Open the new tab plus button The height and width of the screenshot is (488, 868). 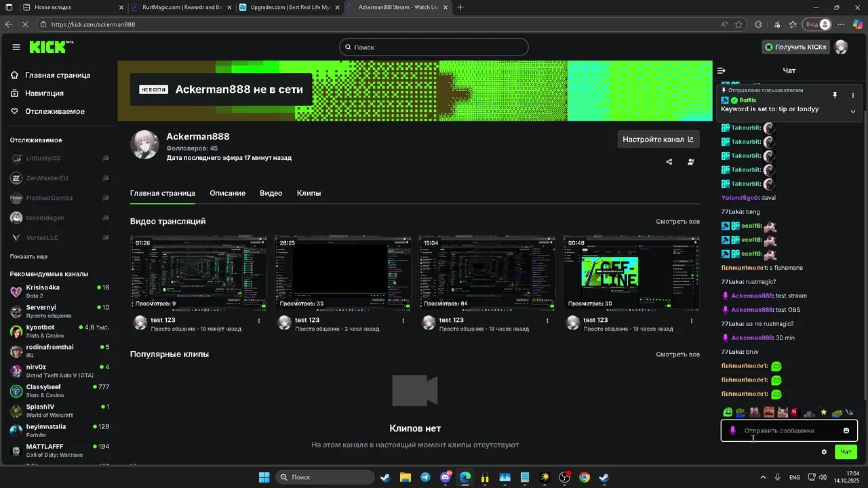tap(460, 7)
